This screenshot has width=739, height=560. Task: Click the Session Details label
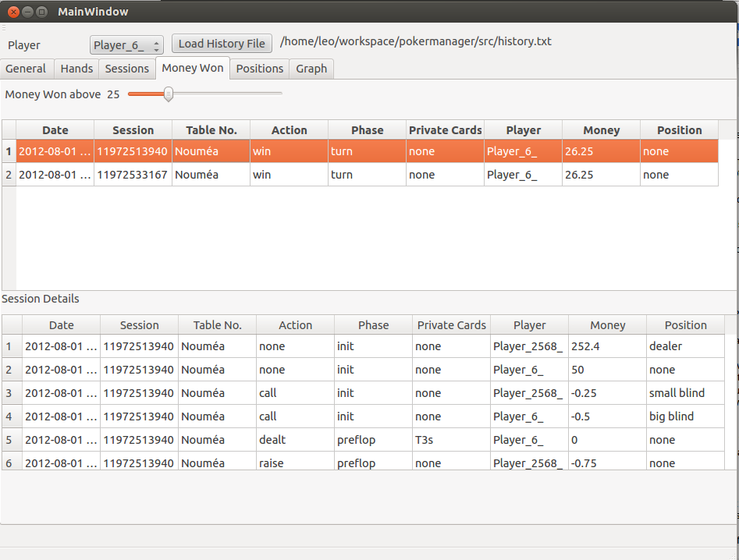point(41,299)
